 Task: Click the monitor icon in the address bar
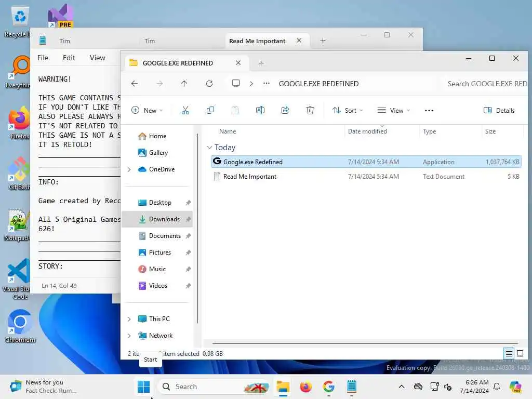235,84
